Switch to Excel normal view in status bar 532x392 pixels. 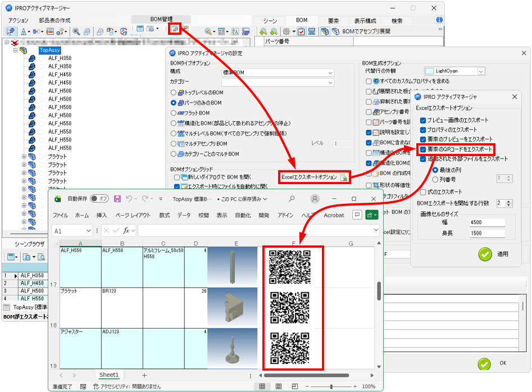[x=262, y=386]
